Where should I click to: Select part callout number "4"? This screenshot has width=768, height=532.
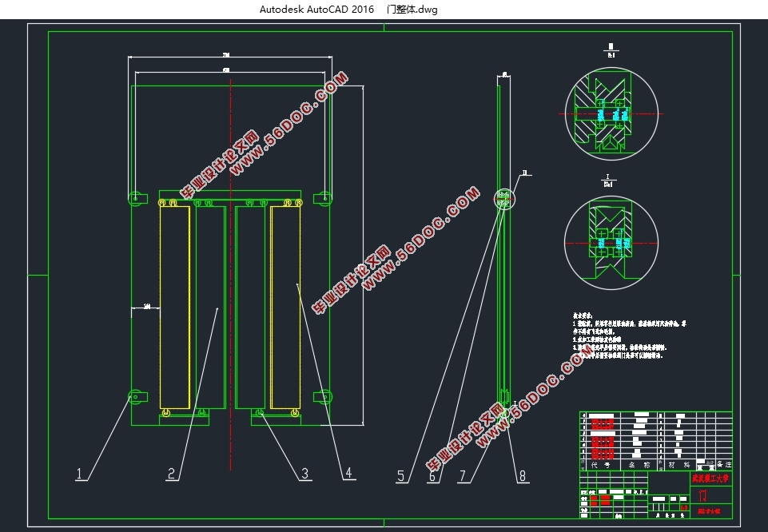coord(348,473)
